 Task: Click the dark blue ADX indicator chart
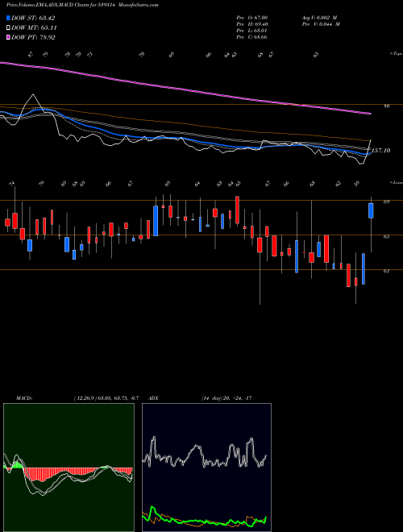[x=206, y=468]
